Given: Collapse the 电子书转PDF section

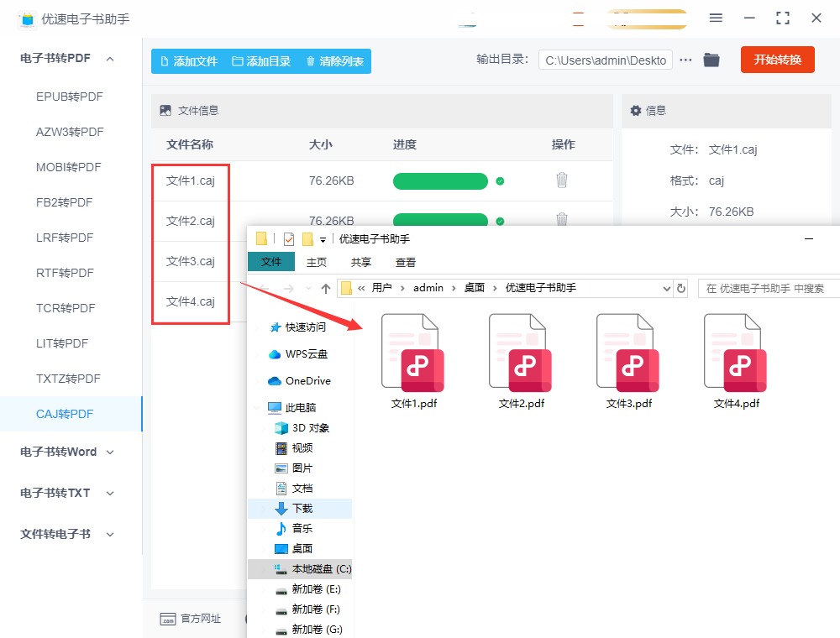Looking at the screenshot, I should click(x=110, y=58).
